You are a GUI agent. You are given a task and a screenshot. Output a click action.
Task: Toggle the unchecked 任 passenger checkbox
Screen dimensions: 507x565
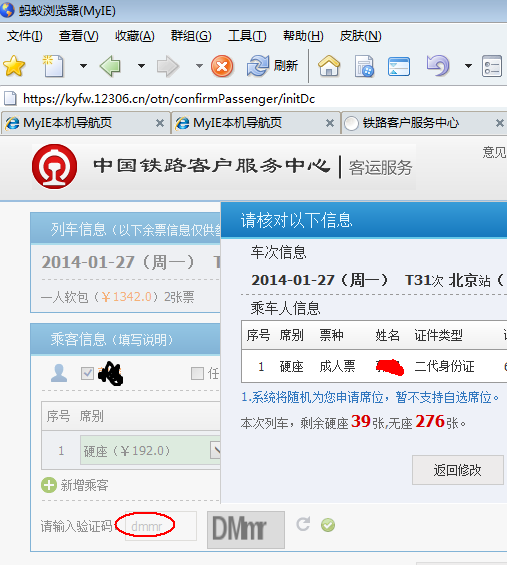click(197, 374)
